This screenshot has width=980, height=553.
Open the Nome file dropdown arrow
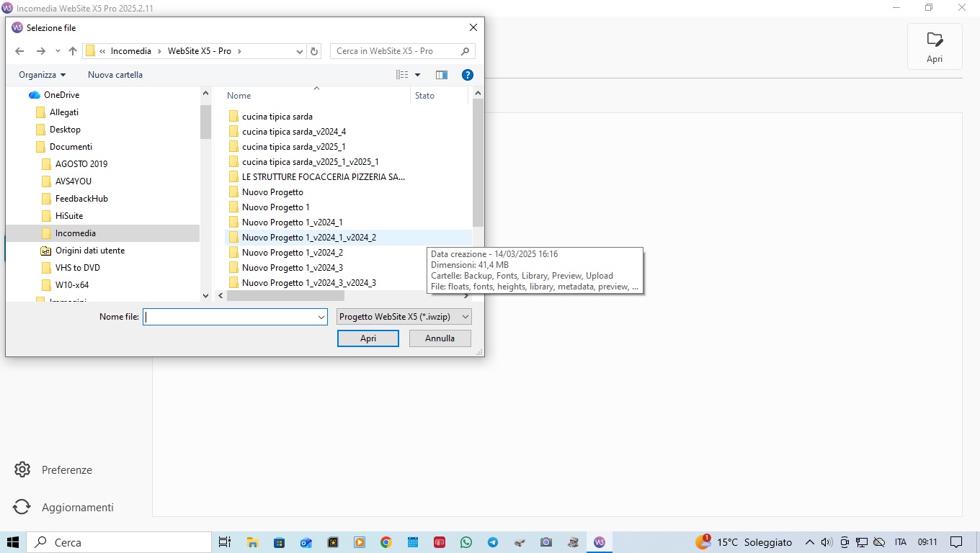(321, 317)
